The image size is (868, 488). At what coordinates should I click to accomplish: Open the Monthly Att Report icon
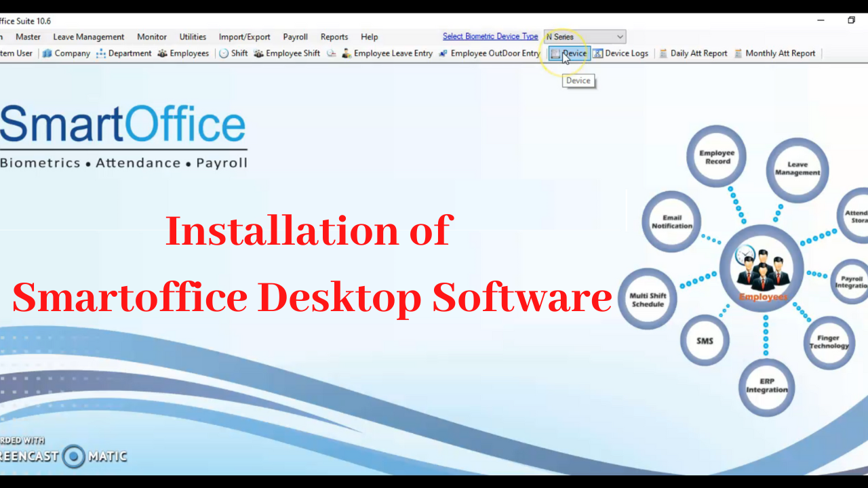774,53
